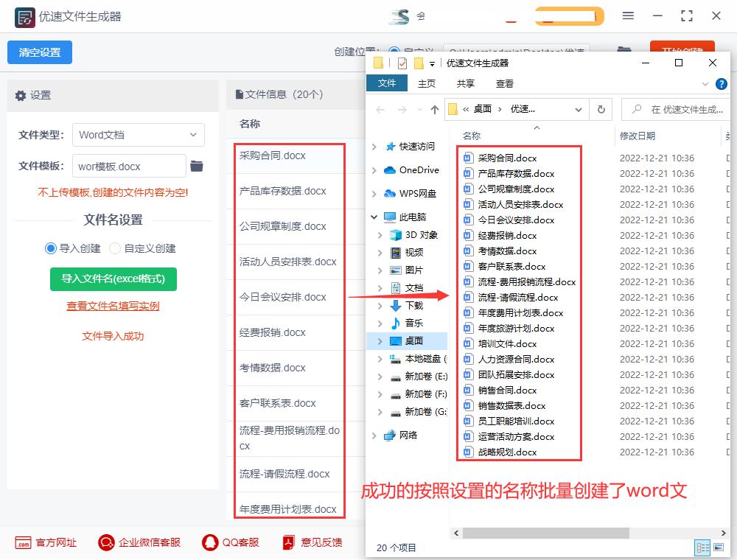Viewport: 737px width, 560px height.
Task: Select the 自定义创建 radio button
Action: tap(115, 248)
